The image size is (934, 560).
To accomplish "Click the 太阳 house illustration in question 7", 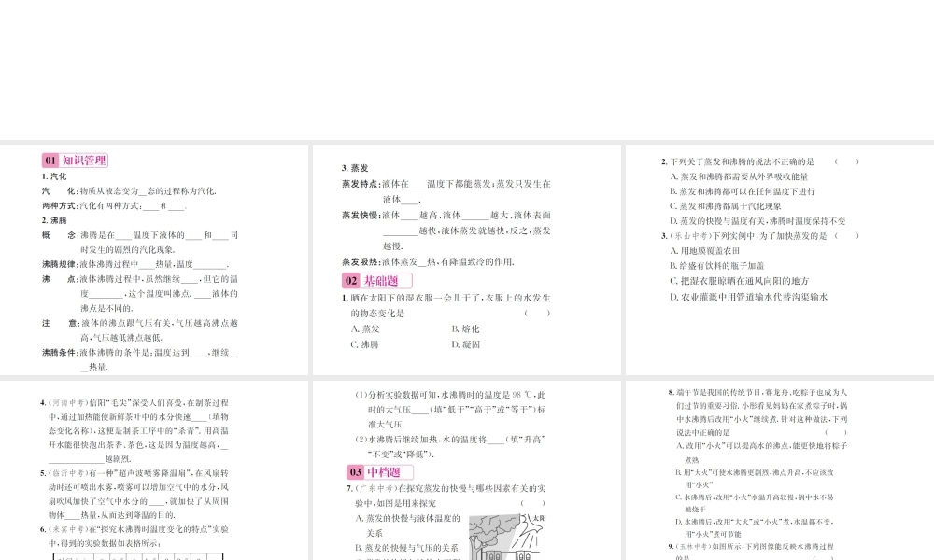I will [x=508, y=537].
